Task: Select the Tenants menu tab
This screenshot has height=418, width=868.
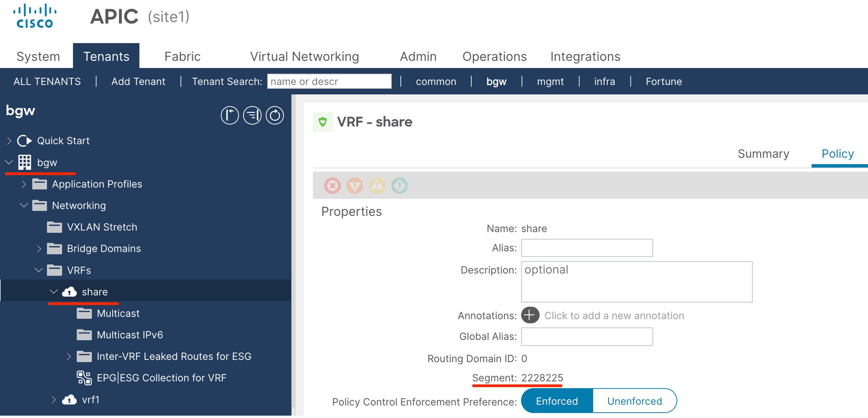Action: tap(106, 56)
